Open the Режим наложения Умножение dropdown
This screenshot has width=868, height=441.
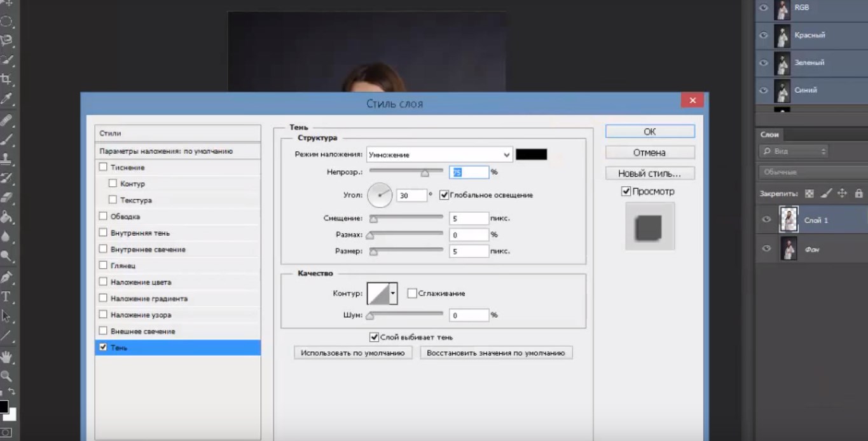[506, 154]
